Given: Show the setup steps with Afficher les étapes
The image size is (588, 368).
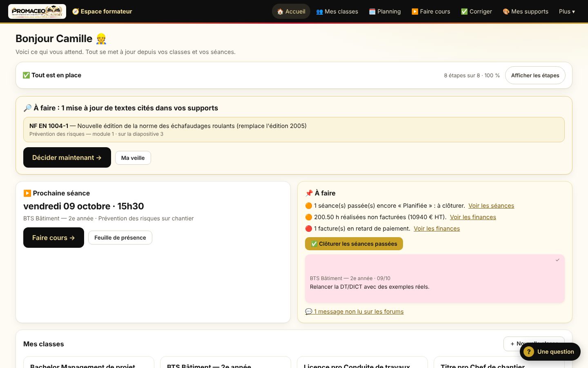Looking at the screenshot, I should [535, 75].
